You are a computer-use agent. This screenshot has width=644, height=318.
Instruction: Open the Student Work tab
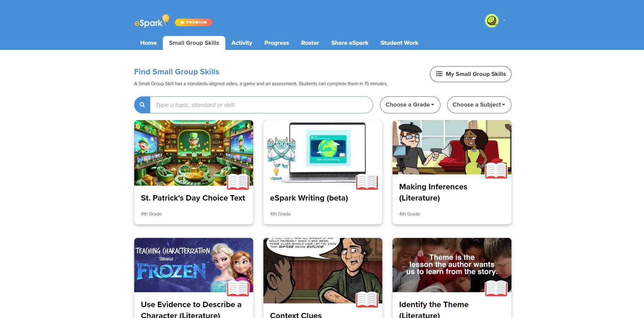click(399, 43)
